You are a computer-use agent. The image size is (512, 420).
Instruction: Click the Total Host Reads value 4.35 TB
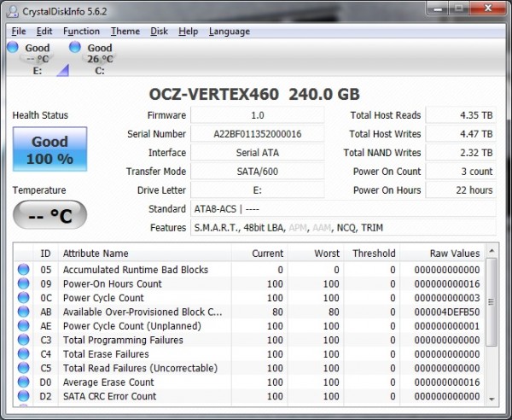click(x=461, y=115)
